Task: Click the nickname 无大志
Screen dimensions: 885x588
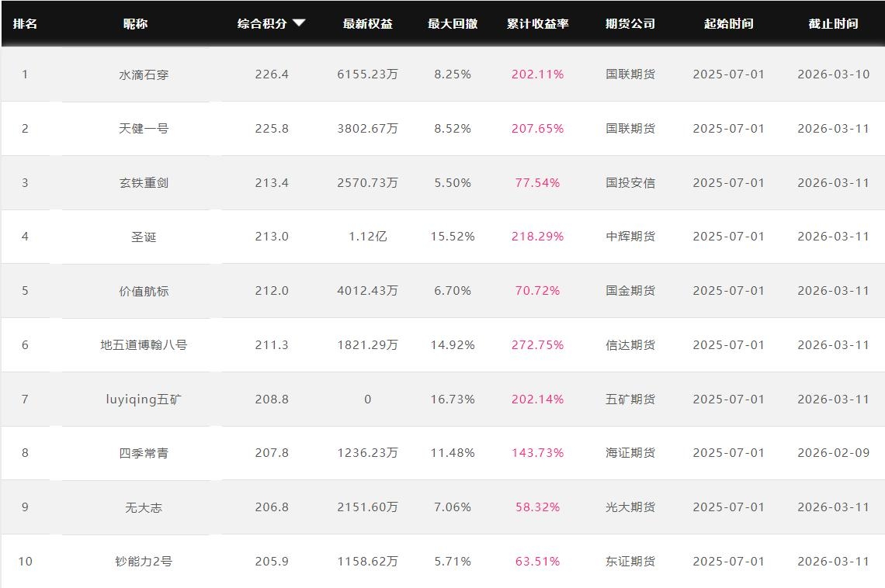Action: [144, 507]
